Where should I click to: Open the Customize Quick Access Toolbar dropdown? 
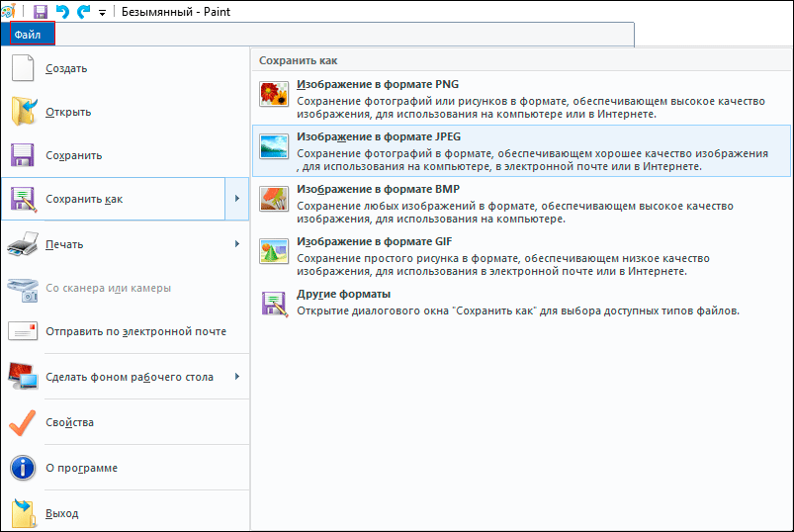pos(102,12)
